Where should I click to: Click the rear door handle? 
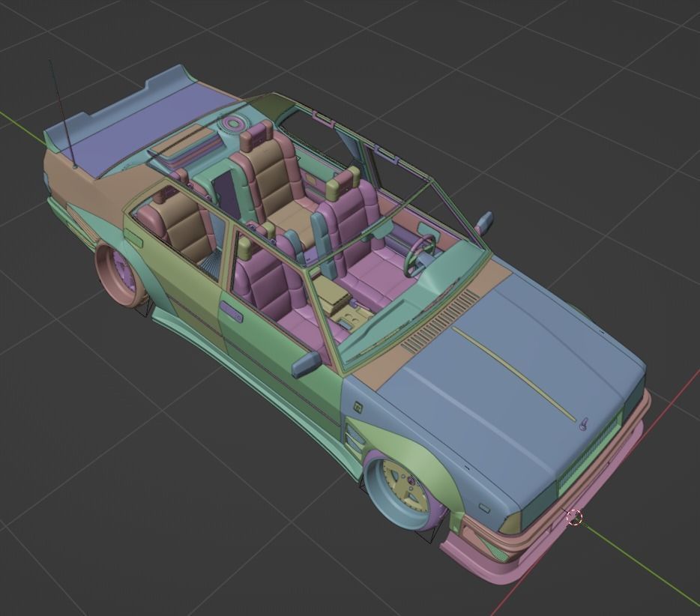[133, 237]
